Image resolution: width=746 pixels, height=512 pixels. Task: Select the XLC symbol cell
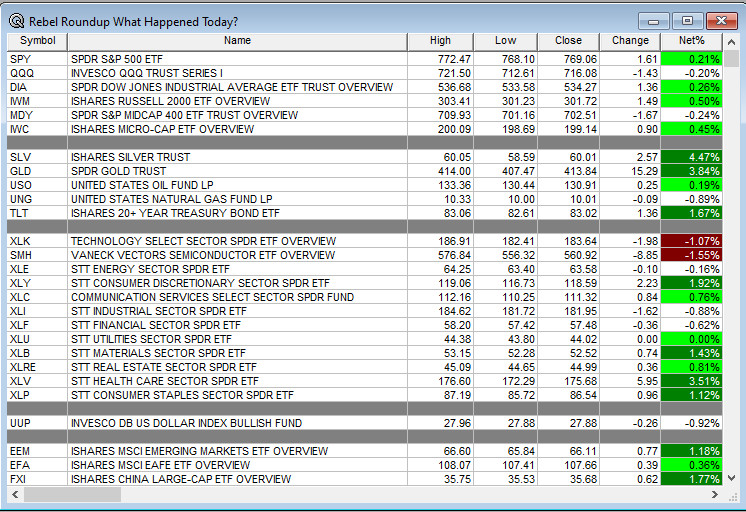click(38, 297)
